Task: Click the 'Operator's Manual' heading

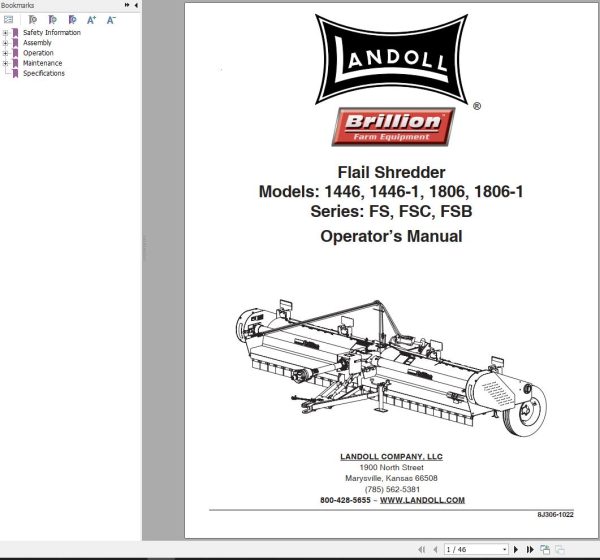Action: pos(391,236)
